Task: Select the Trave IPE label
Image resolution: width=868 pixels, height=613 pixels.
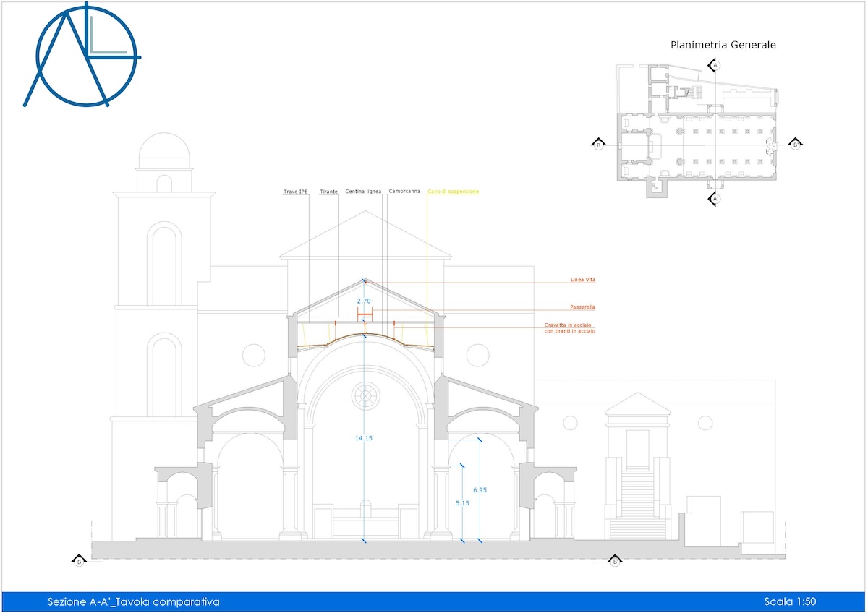Action: pos(295,192)
